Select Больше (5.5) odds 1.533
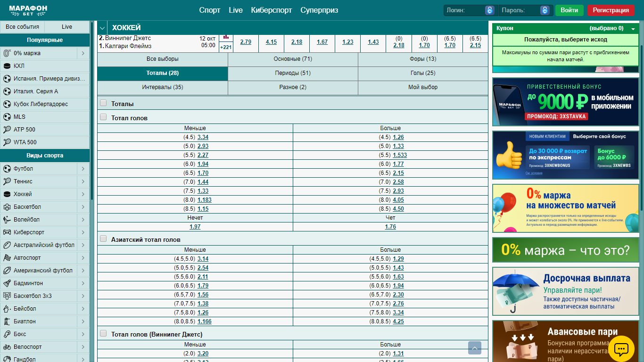 [x=400, y=155]
